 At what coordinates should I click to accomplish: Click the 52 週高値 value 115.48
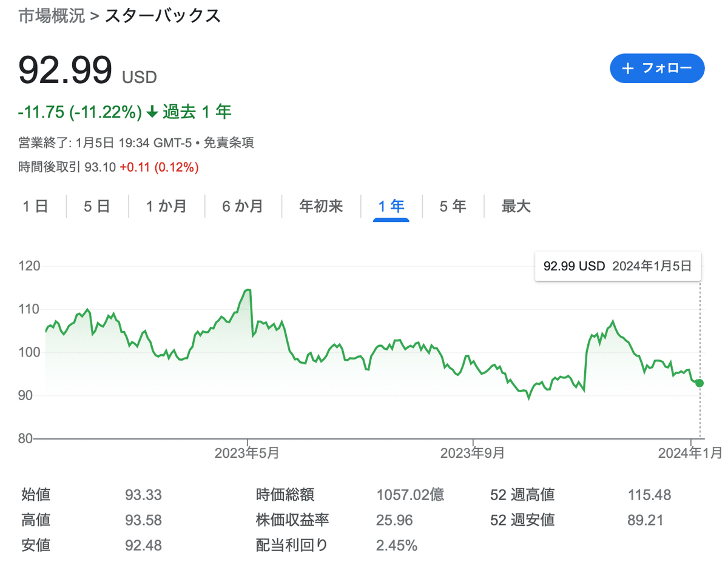pos(648,495)
